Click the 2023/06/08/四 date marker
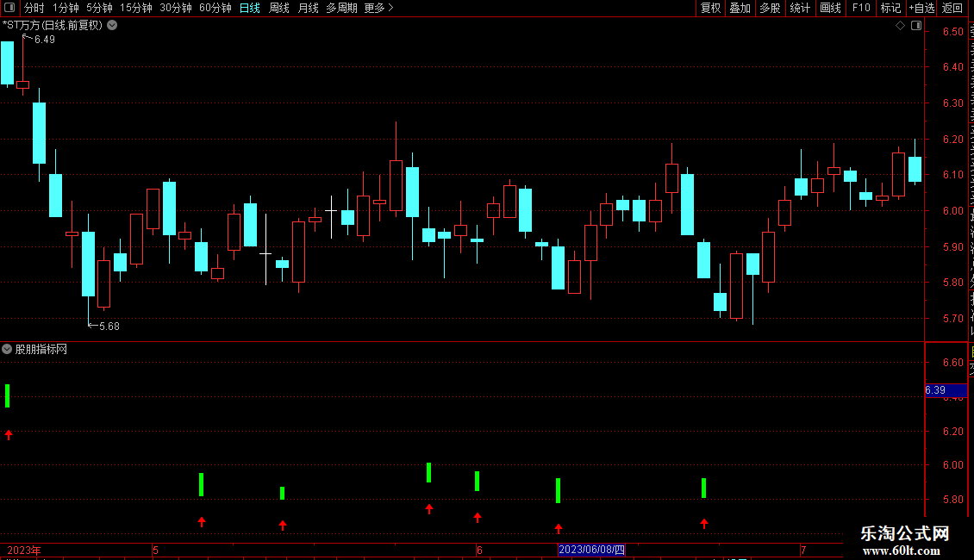 tap(591, 550)
